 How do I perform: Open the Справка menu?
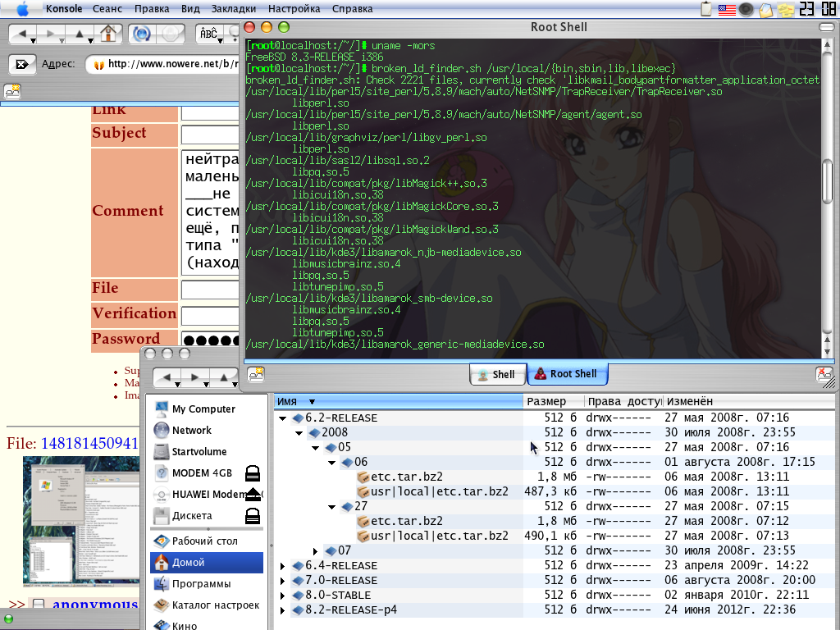(352, 9)
